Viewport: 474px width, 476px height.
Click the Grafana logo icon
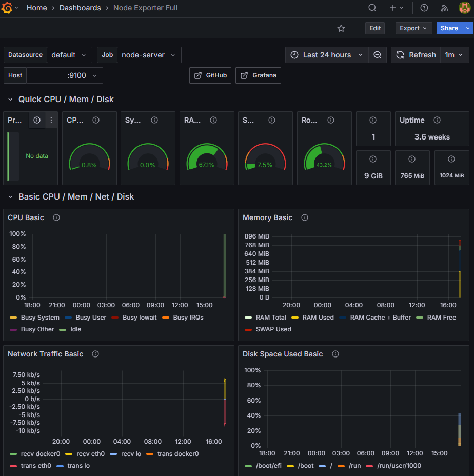click(7, 8)
